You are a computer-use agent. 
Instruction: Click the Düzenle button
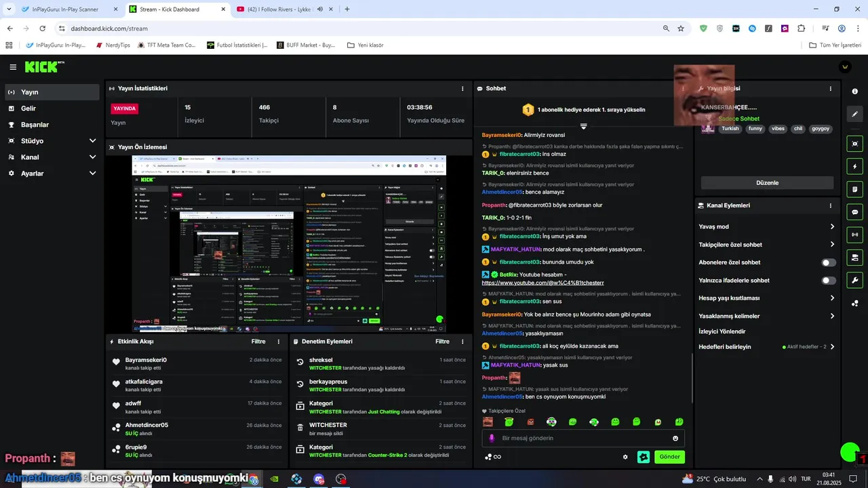(767, 183)
